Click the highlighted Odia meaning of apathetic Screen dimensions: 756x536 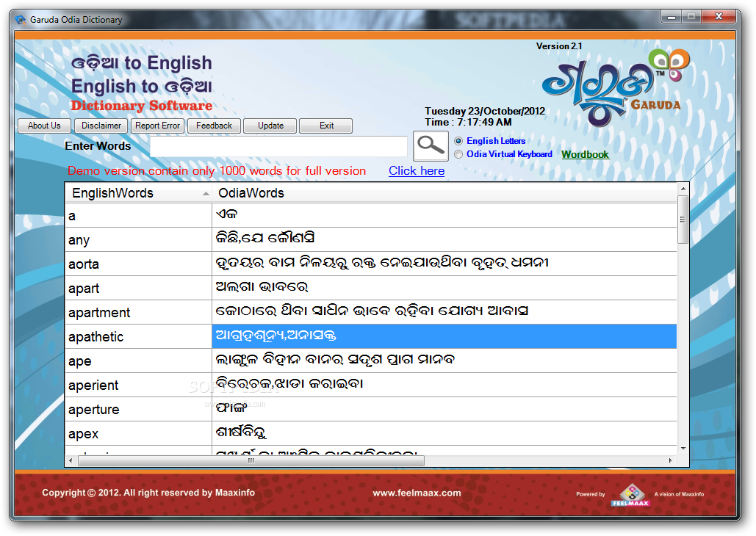click(x=444, y=336)
